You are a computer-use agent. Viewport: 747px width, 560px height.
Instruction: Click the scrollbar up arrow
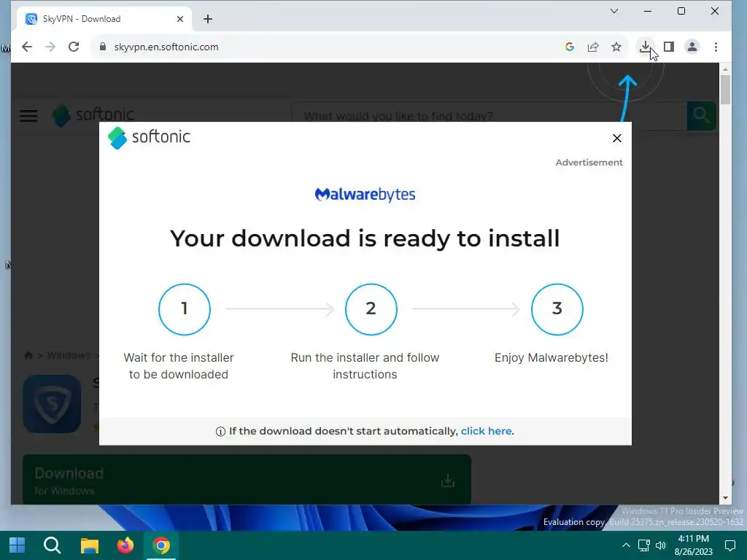[725, 69]
